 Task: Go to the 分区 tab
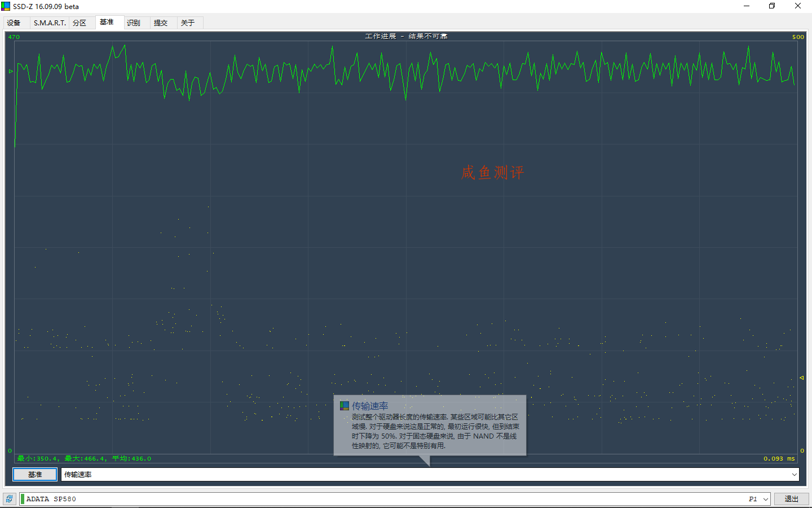click(80, 23)
